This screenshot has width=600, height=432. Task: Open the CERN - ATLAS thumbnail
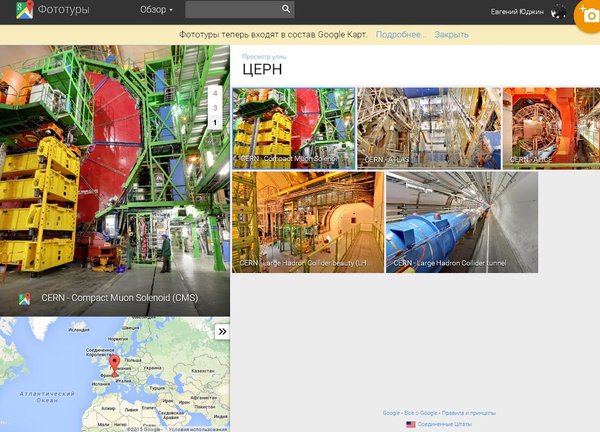[x=429, y=127]
